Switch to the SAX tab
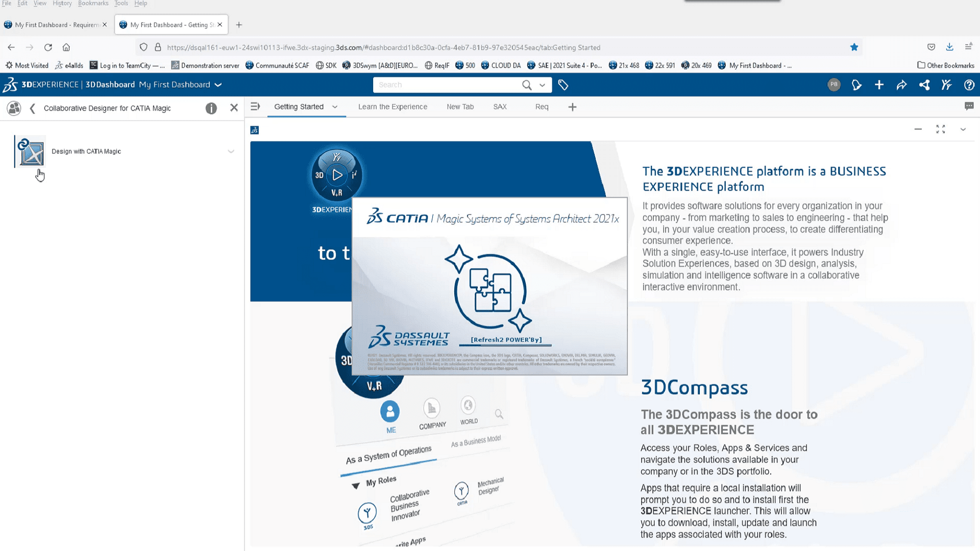Screen dimensions: 980x551 [x=500, y=107]
